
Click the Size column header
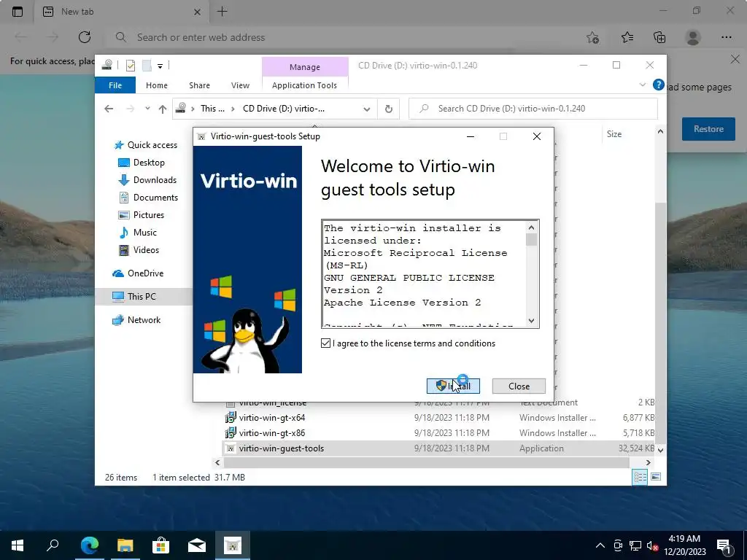[x=614, y=134]
